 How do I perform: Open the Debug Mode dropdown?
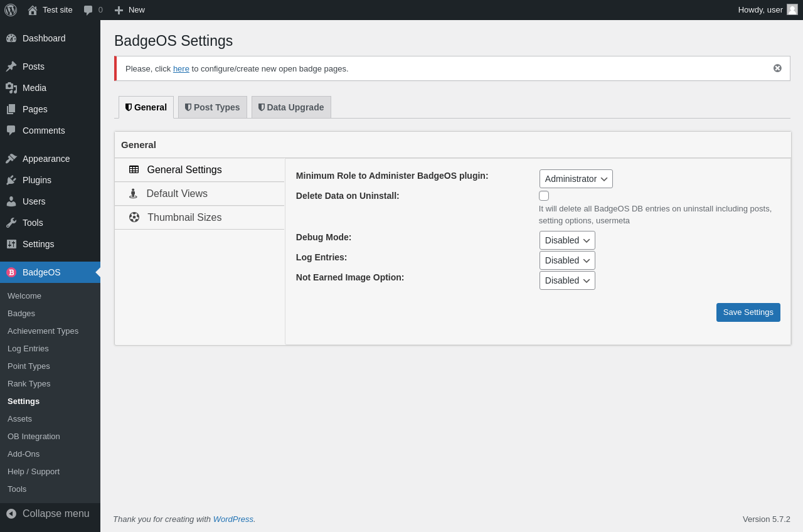[567, 240]
